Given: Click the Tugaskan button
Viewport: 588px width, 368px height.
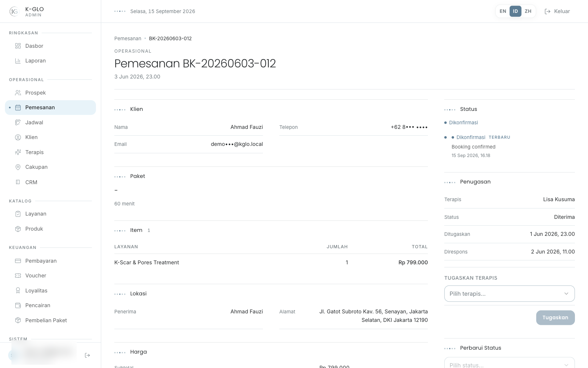Looking at the screenshot, I should point(555,318).
